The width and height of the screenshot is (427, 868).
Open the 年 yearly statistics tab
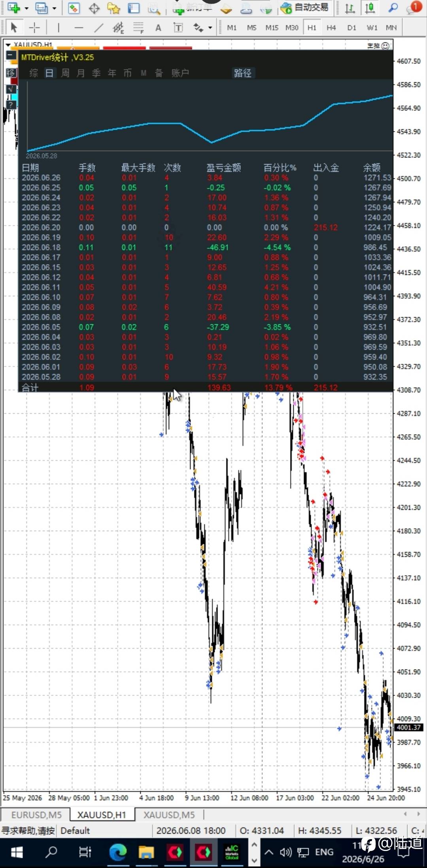[112, 73]
